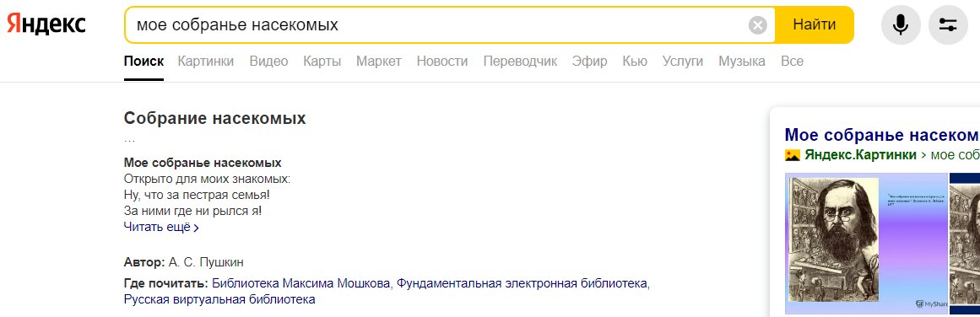The image size is (980, 317).
Task: Open the Переводчик tab
Action: point(520,62)
